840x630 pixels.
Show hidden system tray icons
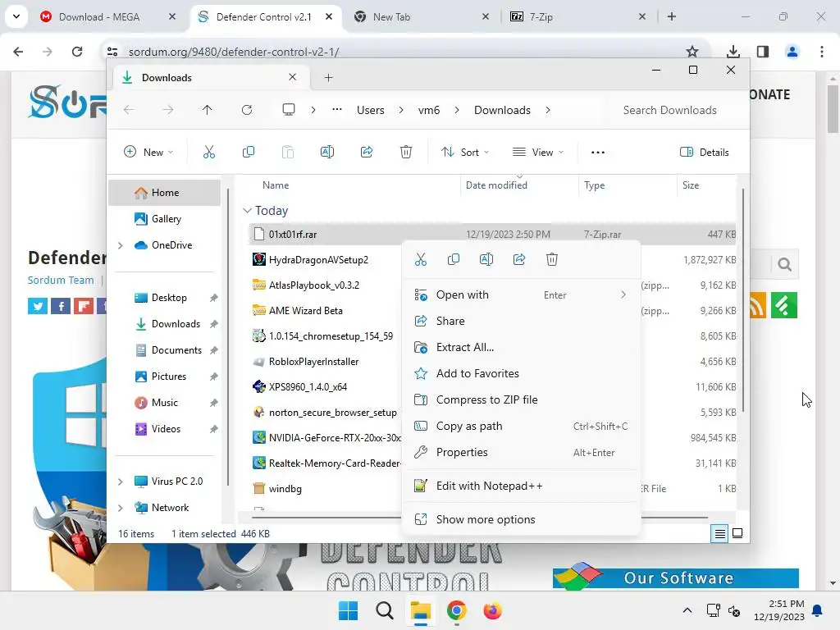coord(687,610)
